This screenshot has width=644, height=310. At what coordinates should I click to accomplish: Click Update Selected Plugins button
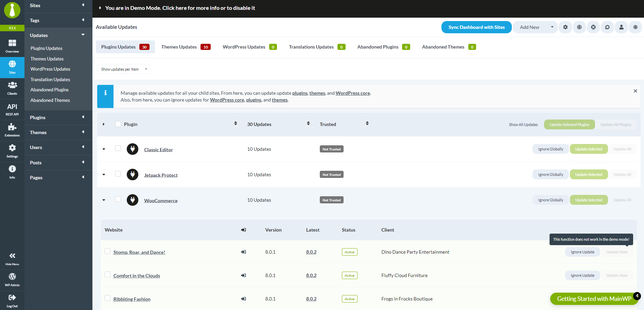[x=570, y=125]
